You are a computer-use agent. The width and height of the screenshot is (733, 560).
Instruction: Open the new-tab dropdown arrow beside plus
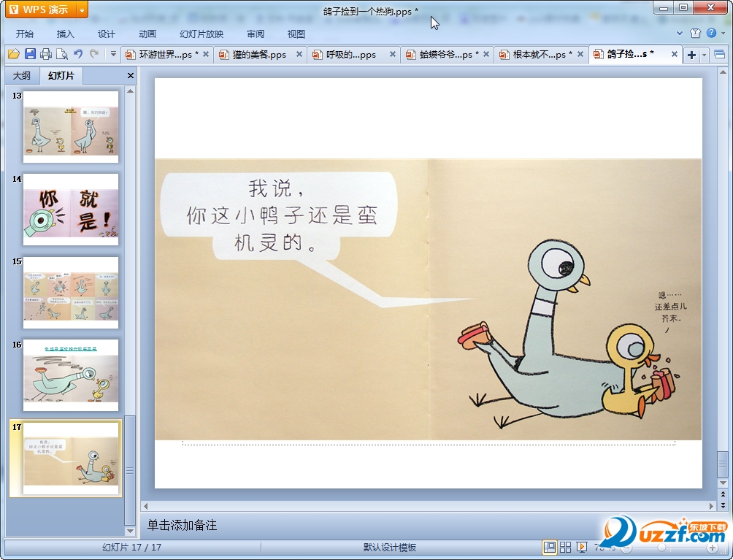pyautogui.click(x=704, y=55)
